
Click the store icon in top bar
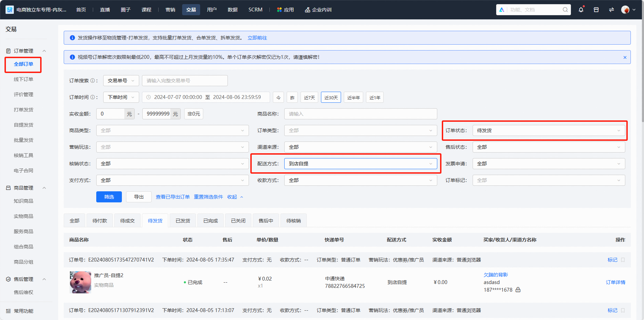coord(596,10)
